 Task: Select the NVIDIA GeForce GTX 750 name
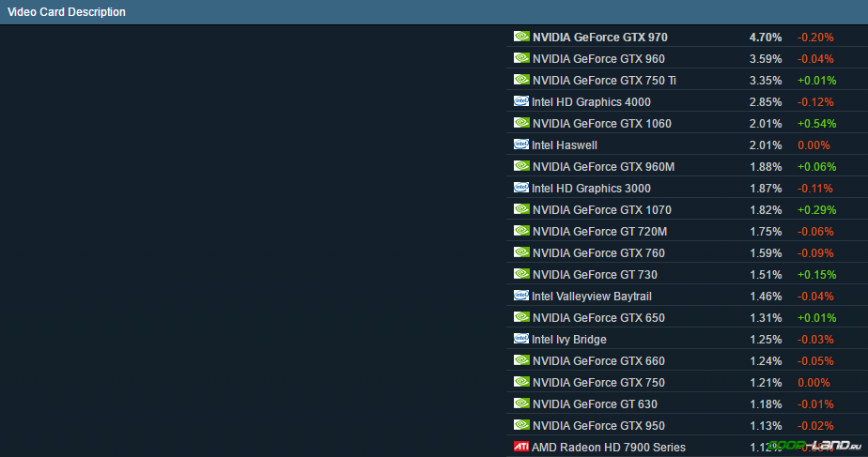(x=598, y=383)
